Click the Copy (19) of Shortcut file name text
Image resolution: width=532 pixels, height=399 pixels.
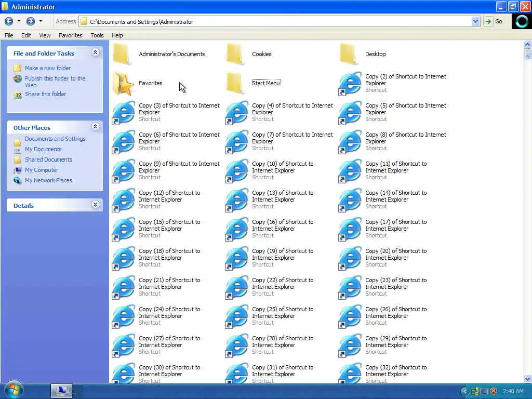[283, 255]
